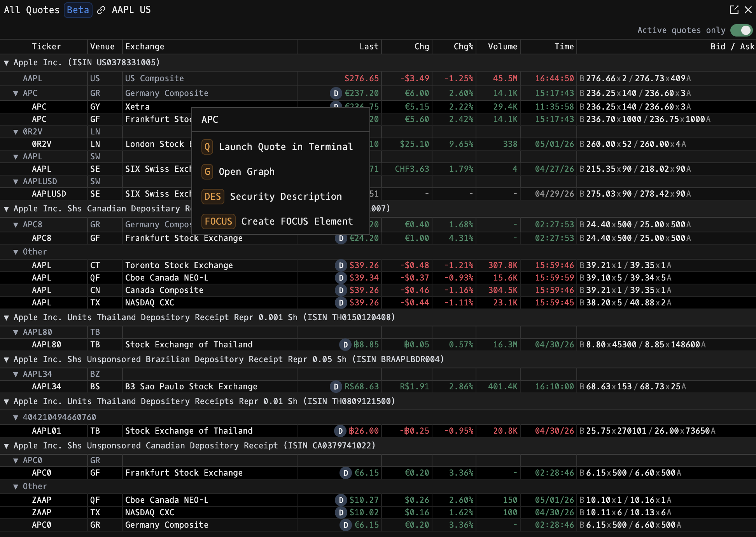
Task: Click the Q shortcut icon in menu
Action: (207, 147)
